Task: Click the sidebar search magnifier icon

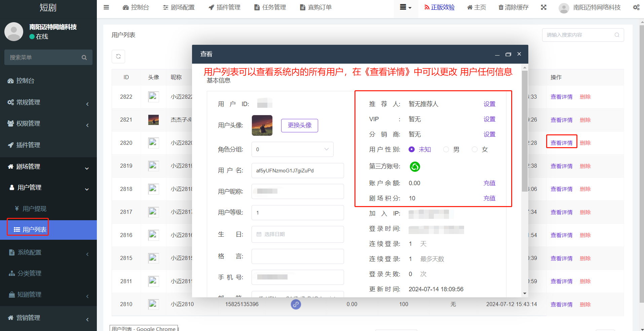Action: pyautogui.click(x=84, y=58)
